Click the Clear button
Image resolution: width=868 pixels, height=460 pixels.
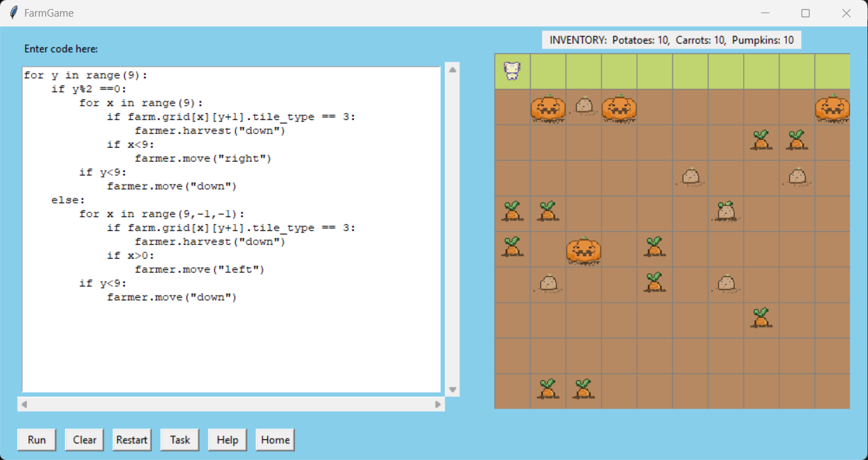(x=85, y=440)
